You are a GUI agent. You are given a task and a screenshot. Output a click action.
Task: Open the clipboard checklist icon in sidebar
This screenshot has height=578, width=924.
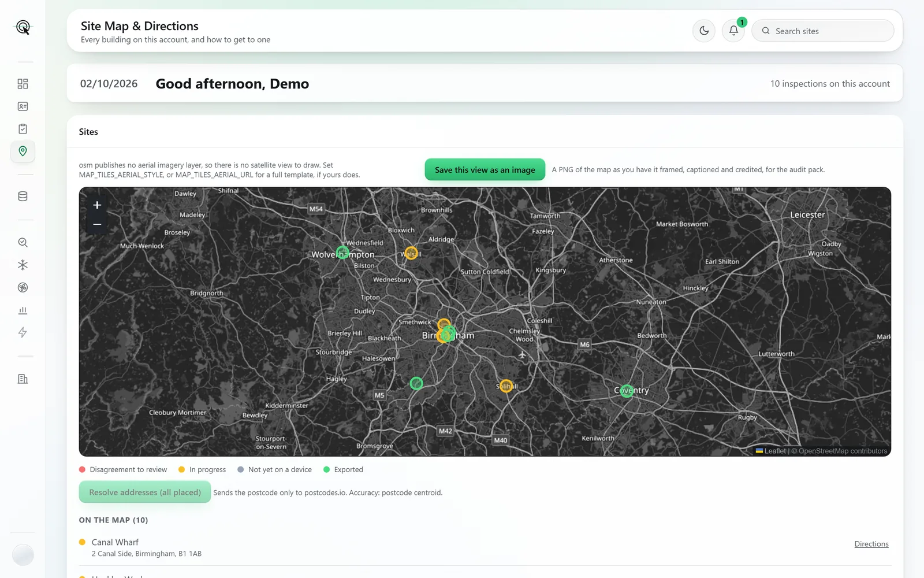click(x=23, y=129)
